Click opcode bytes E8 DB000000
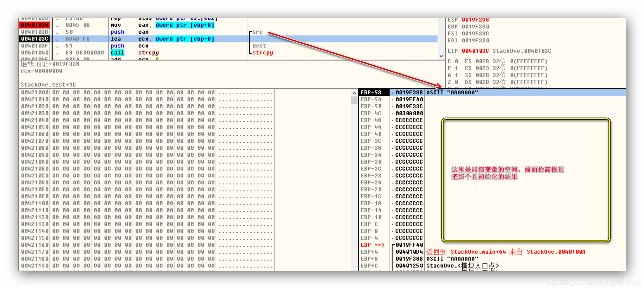 pyautogui.click(x=84, y=53)
